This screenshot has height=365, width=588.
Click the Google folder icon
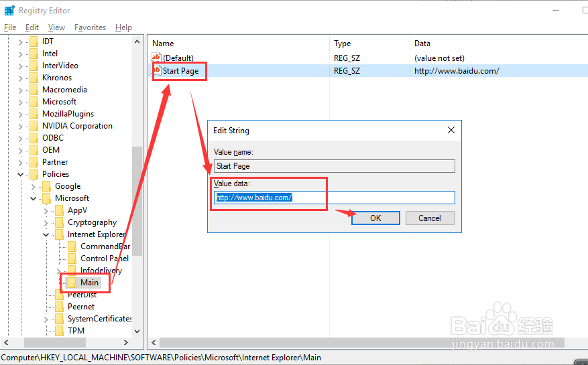coord(46,186)
